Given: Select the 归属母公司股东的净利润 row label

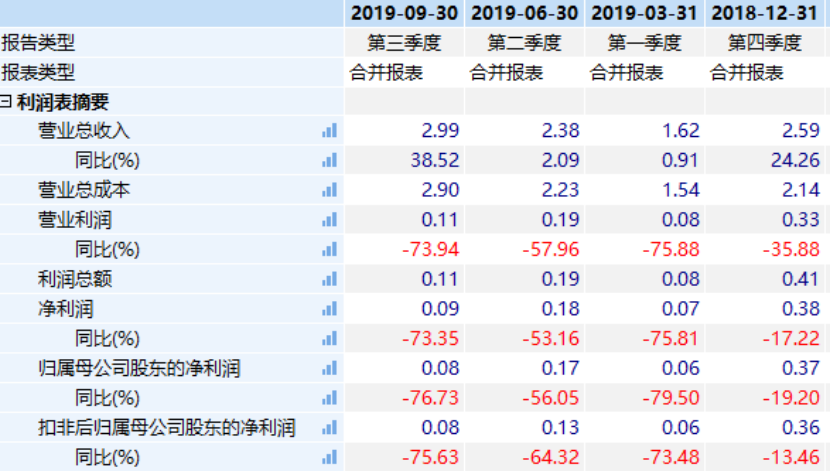Looking at the screenshot, I should click(139, 368).
